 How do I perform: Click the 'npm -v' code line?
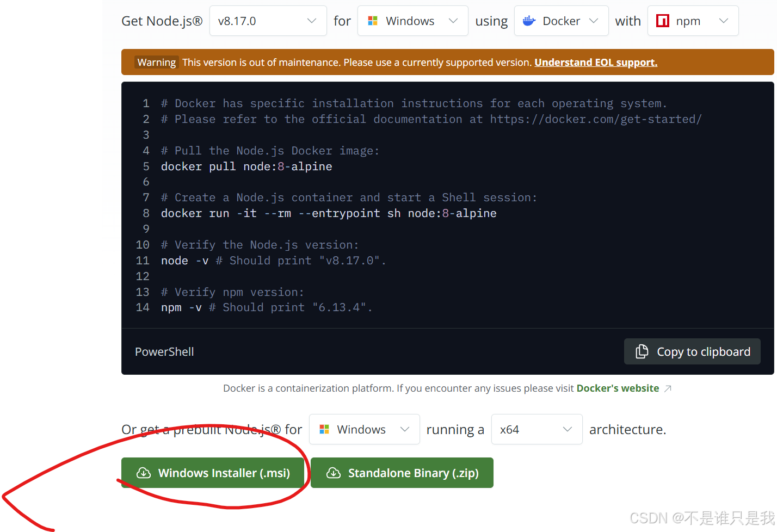pyautogui.click(x=267, y=307)
